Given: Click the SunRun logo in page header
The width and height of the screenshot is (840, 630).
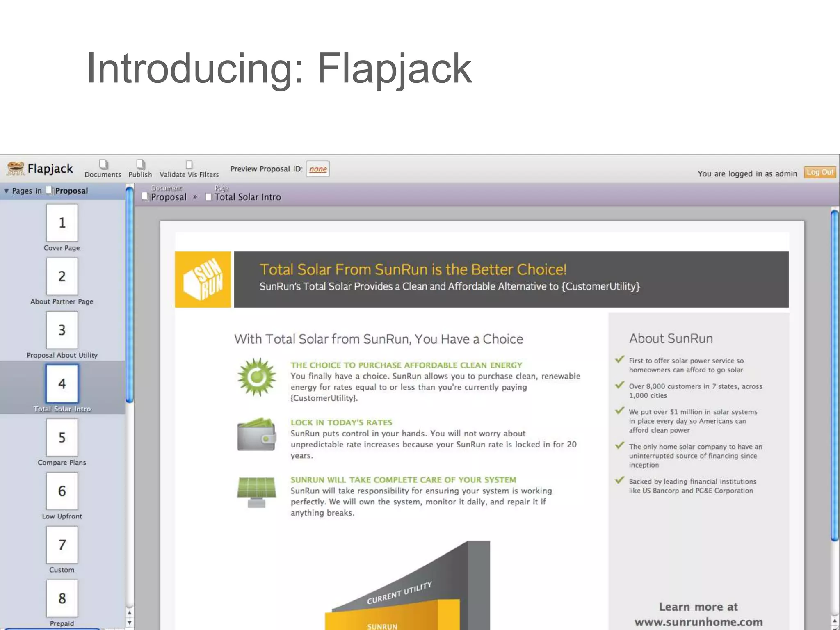Looking at the screenshot, I should 203,279.
